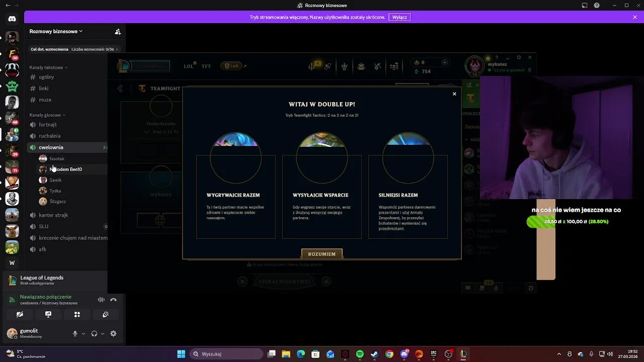This screenshot has width=644, height=362.
Task: Open server boost goal bar
Action: 74,49
